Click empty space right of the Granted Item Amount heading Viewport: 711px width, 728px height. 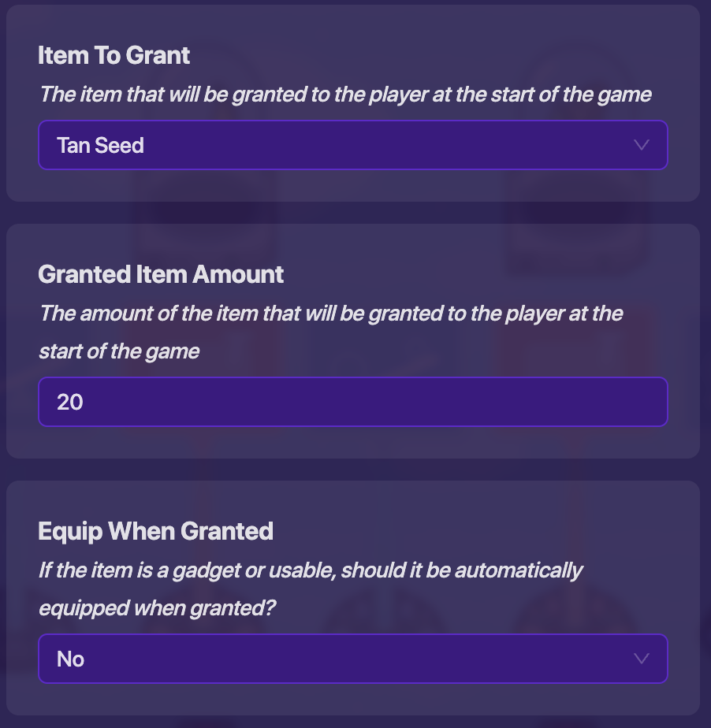[489, 274]
